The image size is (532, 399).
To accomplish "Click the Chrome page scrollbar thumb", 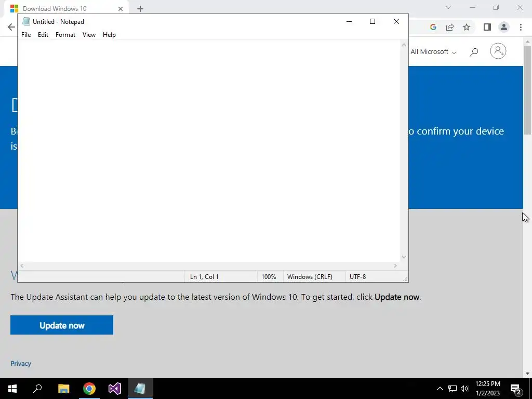I will 528,90.
